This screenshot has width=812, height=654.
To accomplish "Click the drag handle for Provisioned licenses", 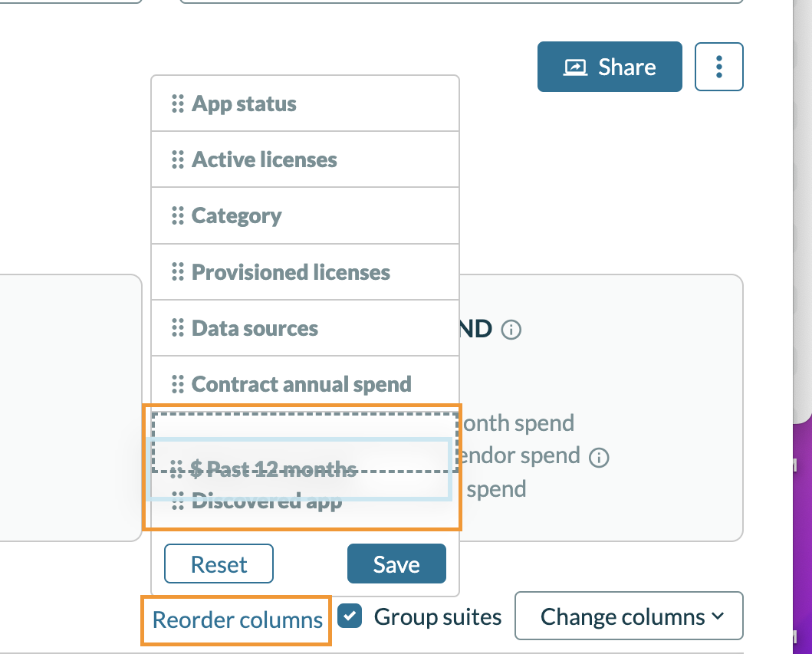I will [177, 272].
